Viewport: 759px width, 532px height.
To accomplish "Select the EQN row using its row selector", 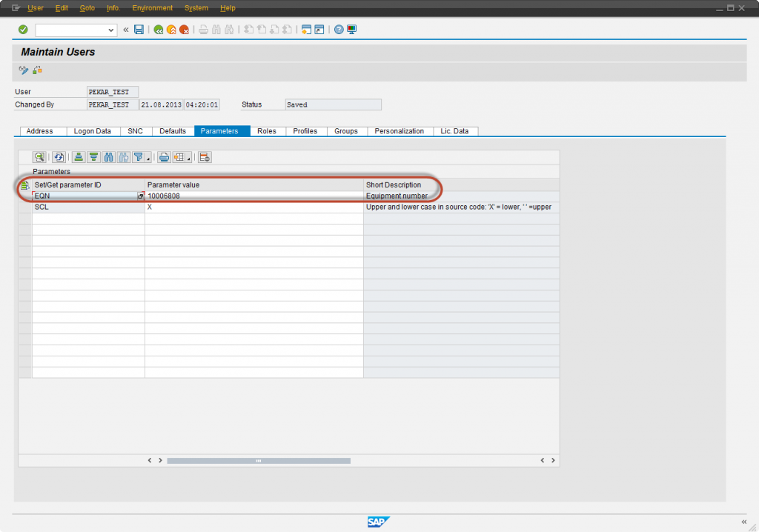I will pyautogui.click(x=25, y=196).
